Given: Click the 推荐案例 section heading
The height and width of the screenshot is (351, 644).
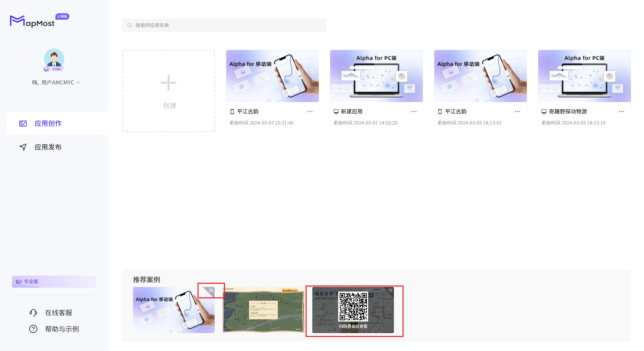Looking at the screenshot, I should point(146,279).
